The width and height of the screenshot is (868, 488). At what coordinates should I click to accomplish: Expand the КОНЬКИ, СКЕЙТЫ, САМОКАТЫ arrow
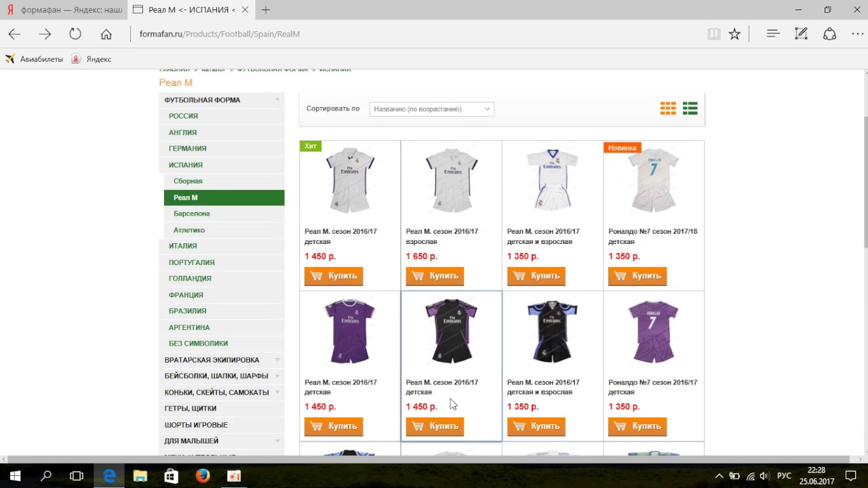(277, 392)
